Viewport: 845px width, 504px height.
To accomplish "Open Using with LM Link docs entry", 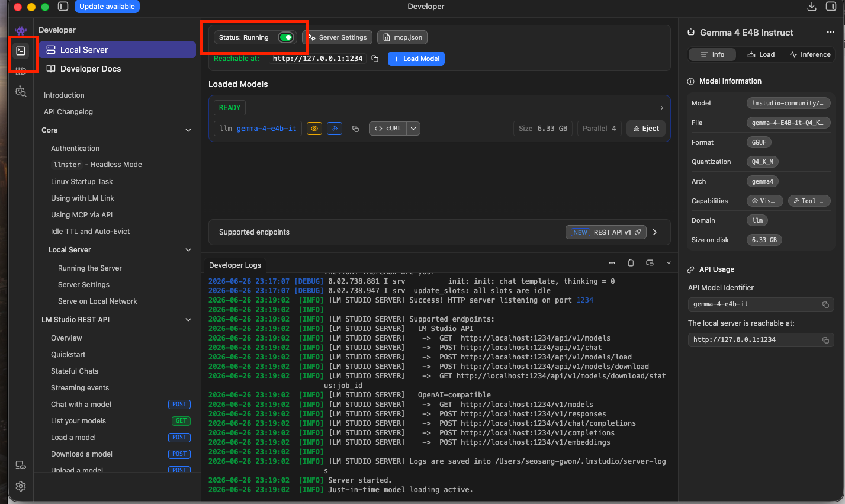I will 82,198.
